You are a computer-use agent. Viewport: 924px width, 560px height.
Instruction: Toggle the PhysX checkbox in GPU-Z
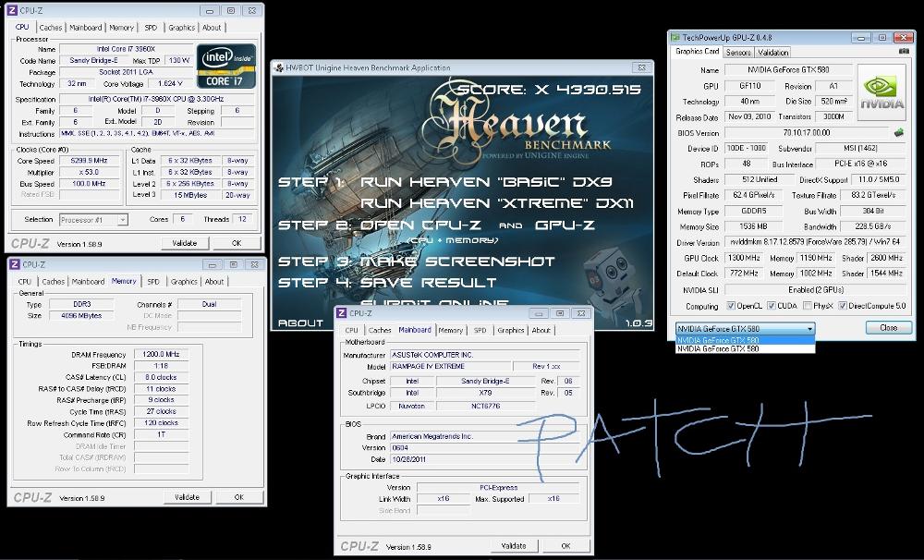[x=808, y=305]
